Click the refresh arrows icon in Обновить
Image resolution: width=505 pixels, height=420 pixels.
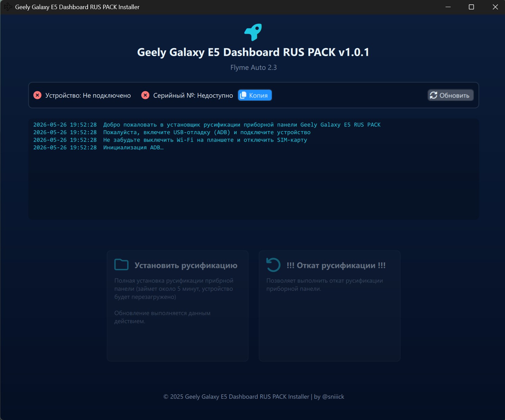point(433,95)
